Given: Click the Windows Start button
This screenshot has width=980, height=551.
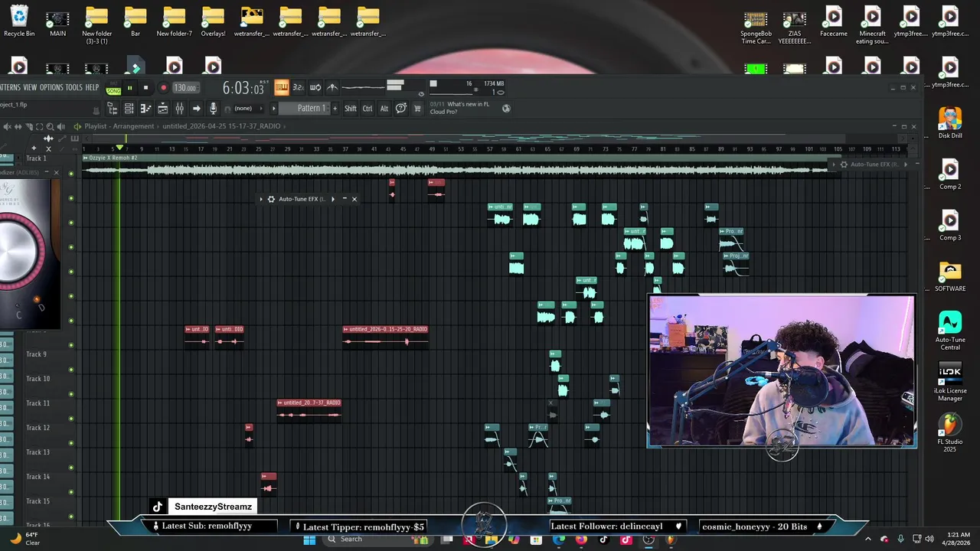Looking at the screenshot, I should (x=309, y=540).
